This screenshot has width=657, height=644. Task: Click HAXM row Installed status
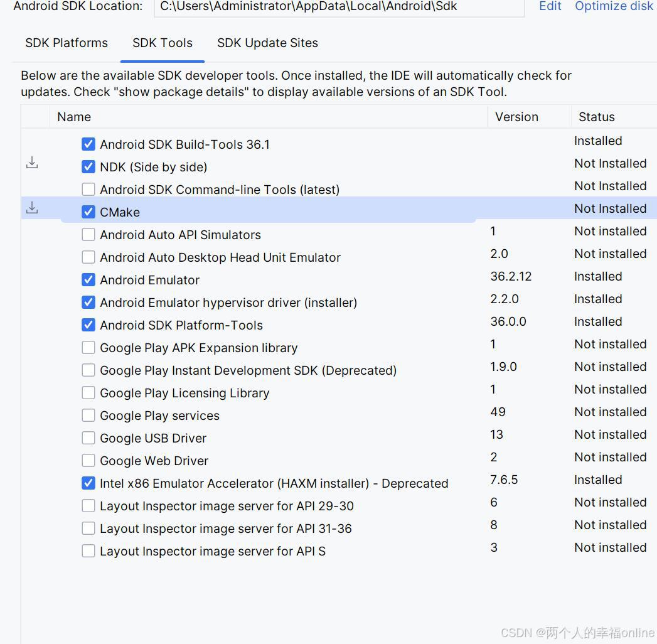point(598,480)
